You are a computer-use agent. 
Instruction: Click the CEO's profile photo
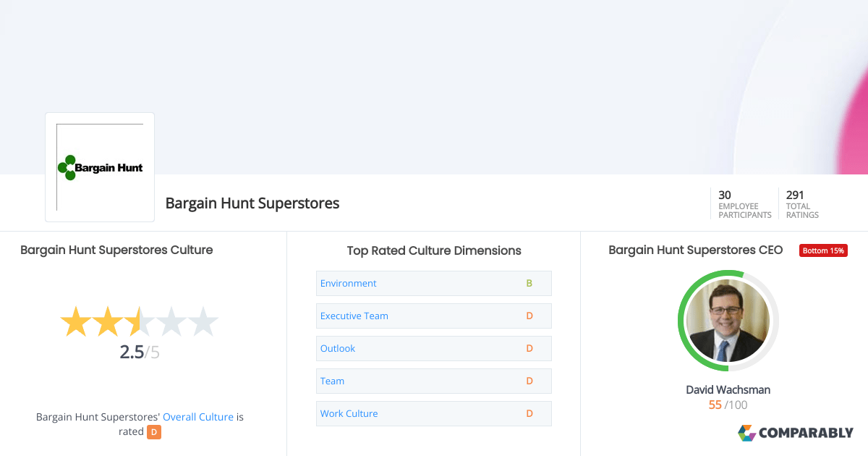click(728, 321)
